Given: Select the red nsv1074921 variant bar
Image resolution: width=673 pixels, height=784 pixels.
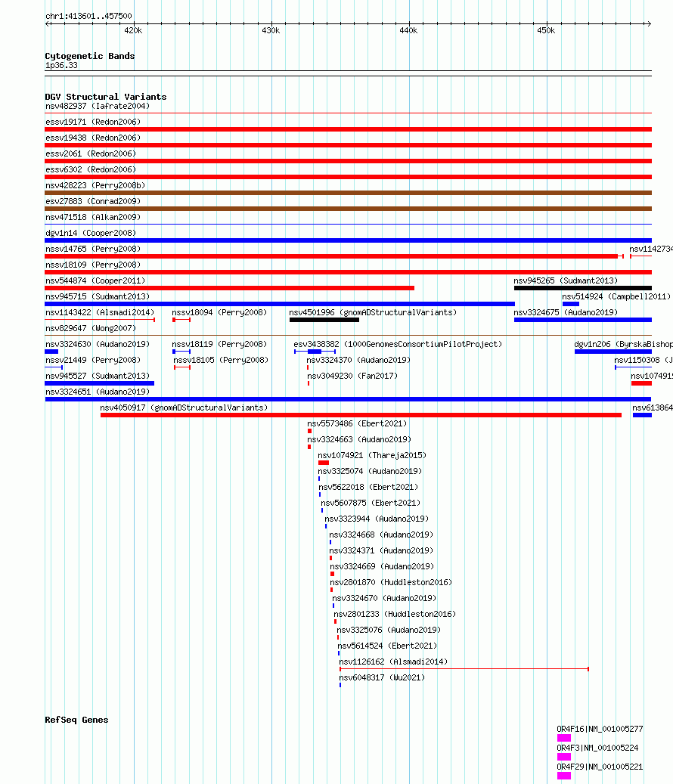Looking at the screenshot, I should point(324,463).
